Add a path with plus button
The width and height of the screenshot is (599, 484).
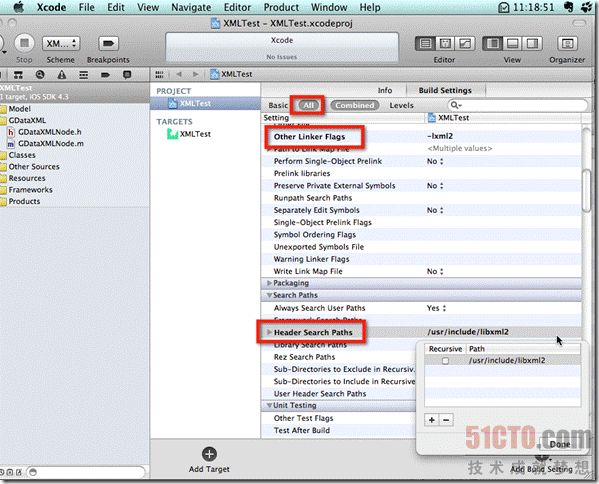click(x=432, y=420)
